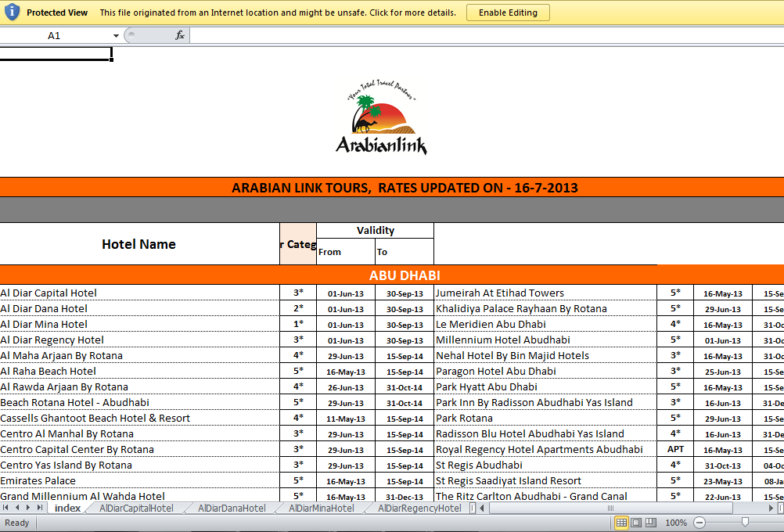Switch to Page Layout view
The height and width of the screenshot is (532, 784).
(636, 523)
